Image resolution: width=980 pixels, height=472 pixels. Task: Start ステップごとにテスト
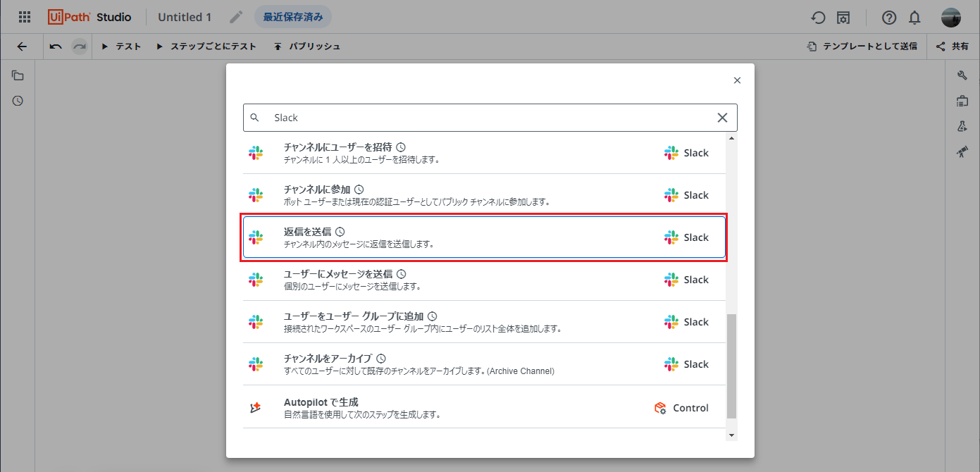[x=206, y=46]
